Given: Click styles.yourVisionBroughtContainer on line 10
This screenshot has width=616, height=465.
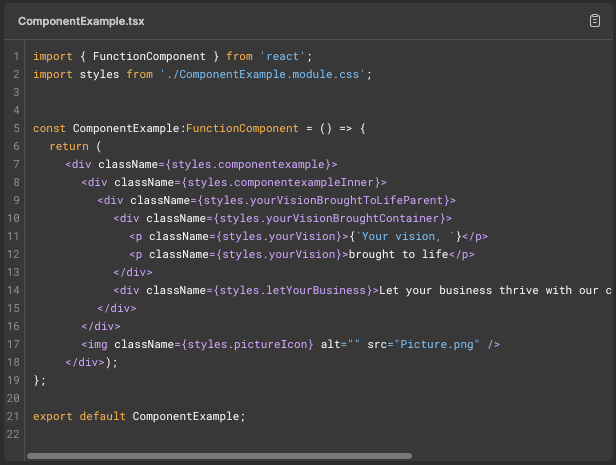Looking at the screenshot, I should [329, 218].
